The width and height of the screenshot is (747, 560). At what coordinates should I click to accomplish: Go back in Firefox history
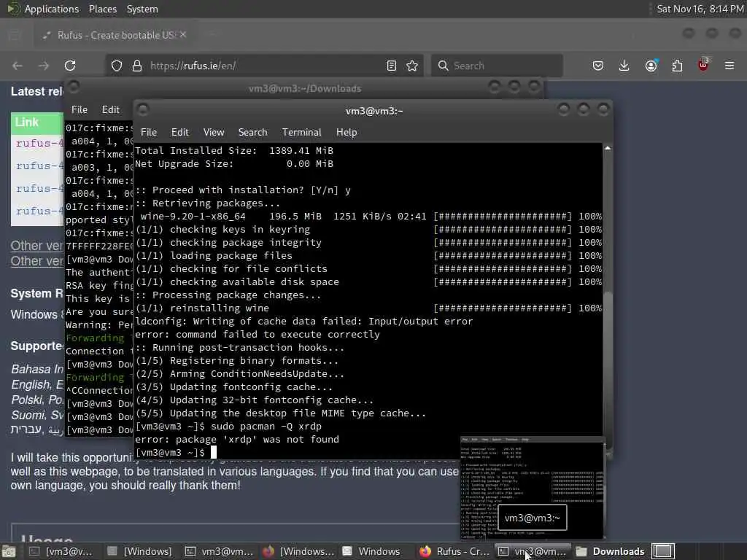[18, 66]
